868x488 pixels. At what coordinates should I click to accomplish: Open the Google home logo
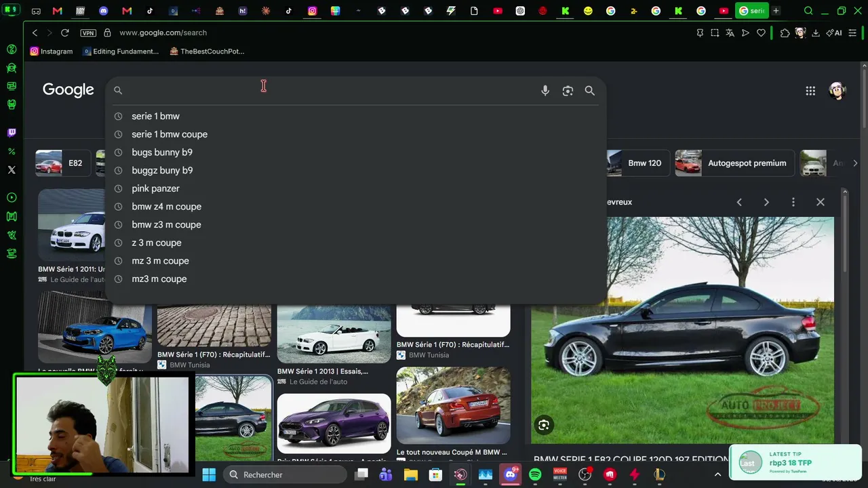68,90
